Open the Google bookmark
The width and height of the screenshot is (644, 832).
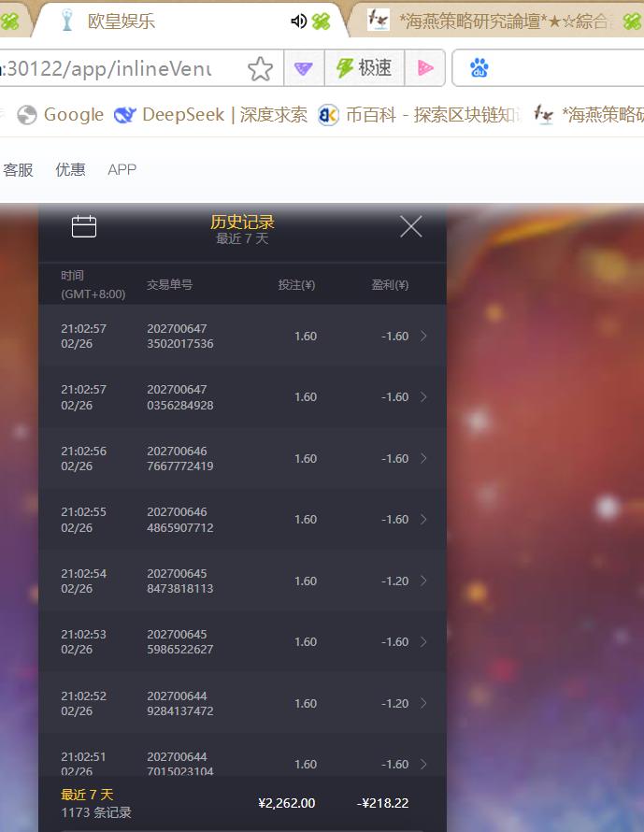[x=61, y=115]
